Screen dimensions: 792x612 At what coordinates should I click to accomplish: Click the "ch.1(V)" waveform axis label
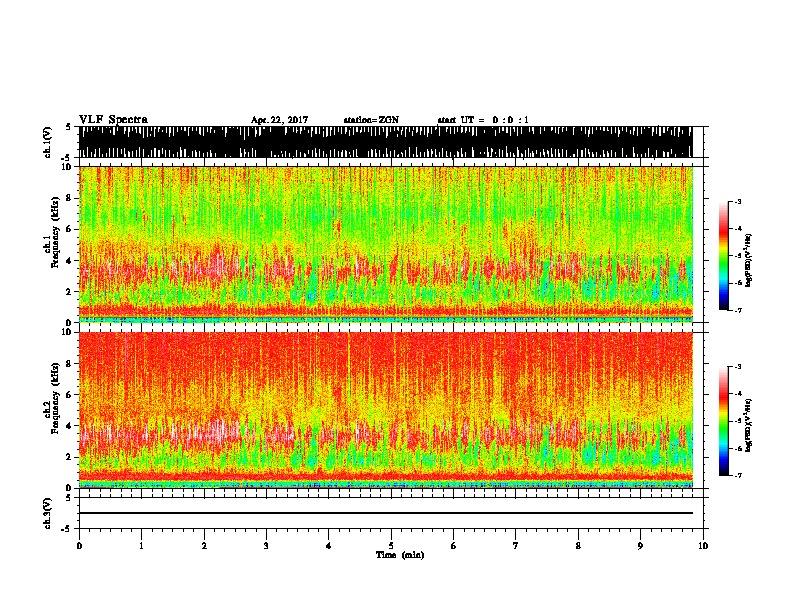pos(48,142)
